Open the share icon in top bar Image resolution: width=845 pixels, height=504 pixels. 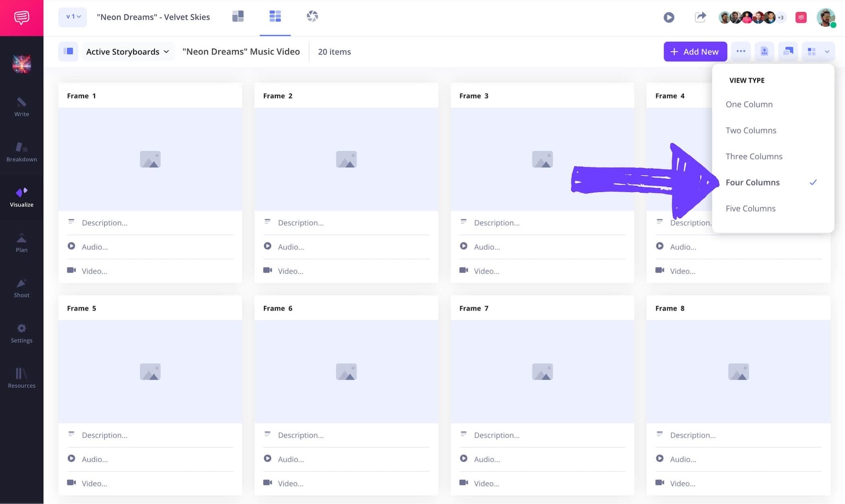[700, 17]
